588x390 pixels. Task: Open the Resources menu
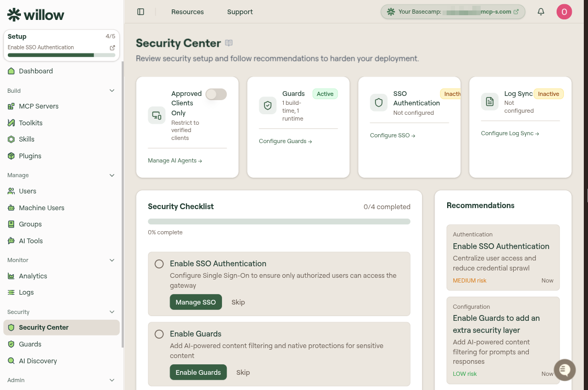(187, 12)
